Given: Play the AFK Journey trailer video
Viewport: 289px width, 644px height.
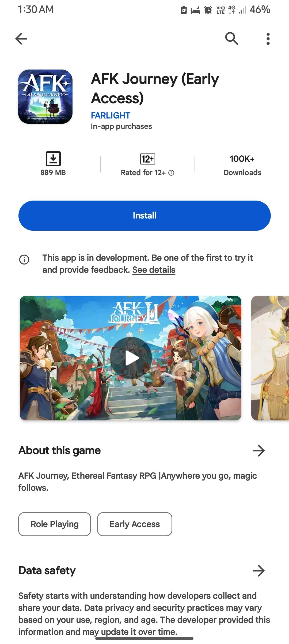Looking at the screenshot, I should coord(131,358).
